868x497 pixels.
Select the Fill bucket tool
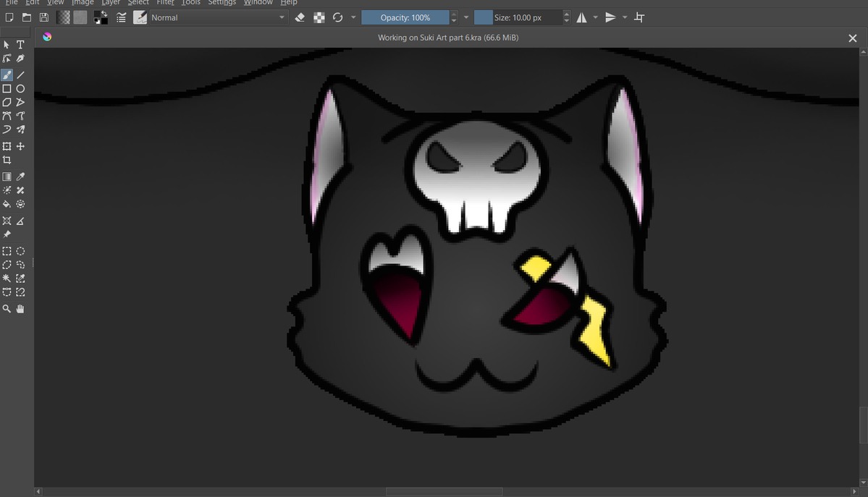(x=7, y=204)
